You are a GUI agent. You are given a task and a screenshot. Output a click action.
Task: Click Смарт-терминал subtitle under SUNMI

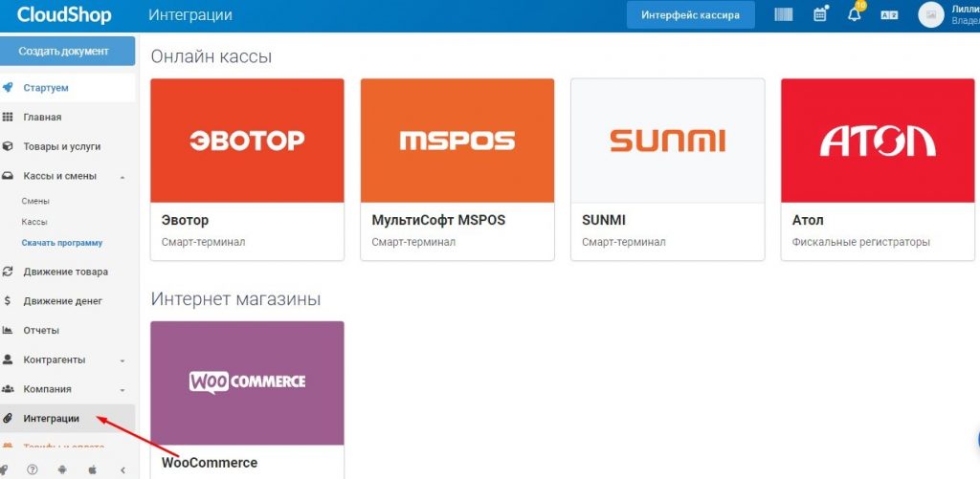tap(623, 242)
